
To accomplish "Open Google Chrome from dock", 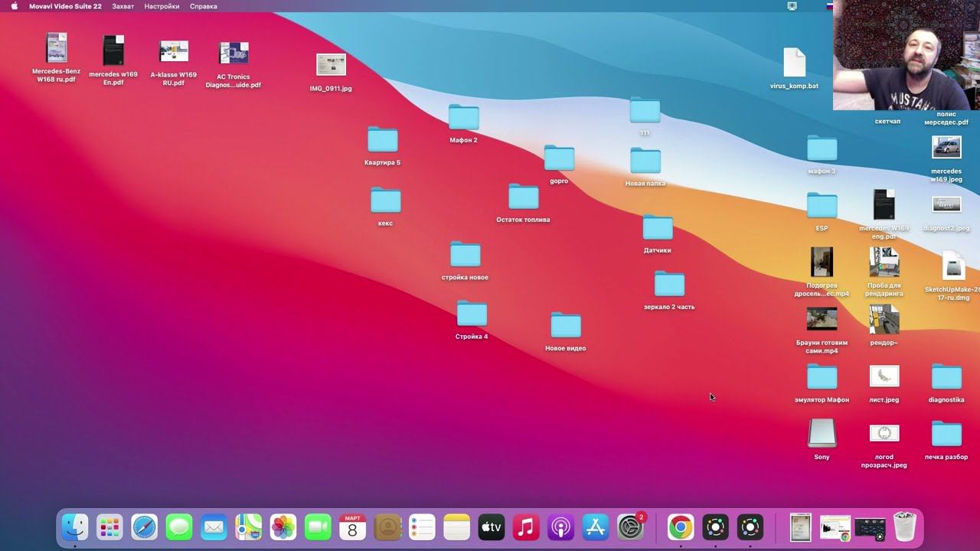I will click(x=680, y=527).
